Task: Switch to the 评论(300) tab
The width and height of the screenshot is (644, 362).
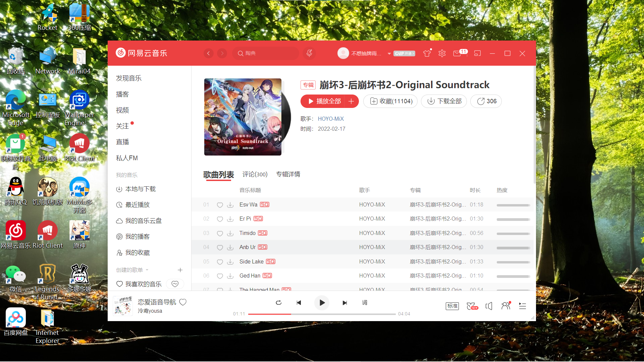Action: pyautogui.click(x=255, y=174)
